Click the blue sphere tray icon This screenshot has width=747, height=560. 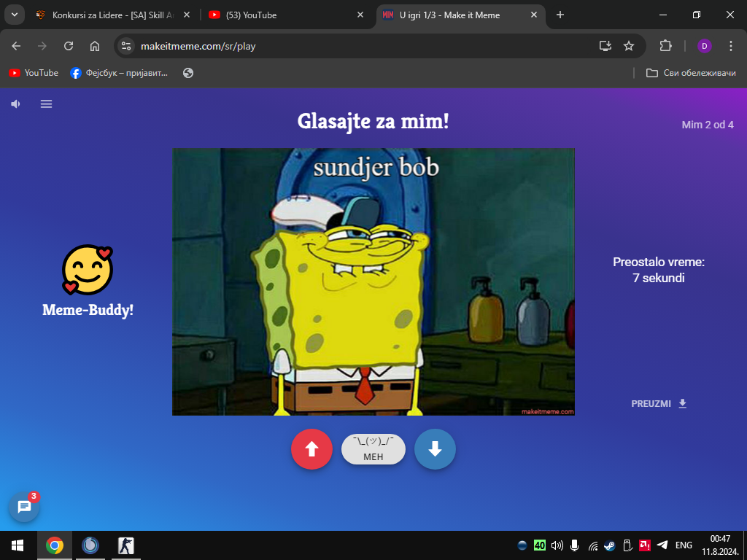pos(522,545)
